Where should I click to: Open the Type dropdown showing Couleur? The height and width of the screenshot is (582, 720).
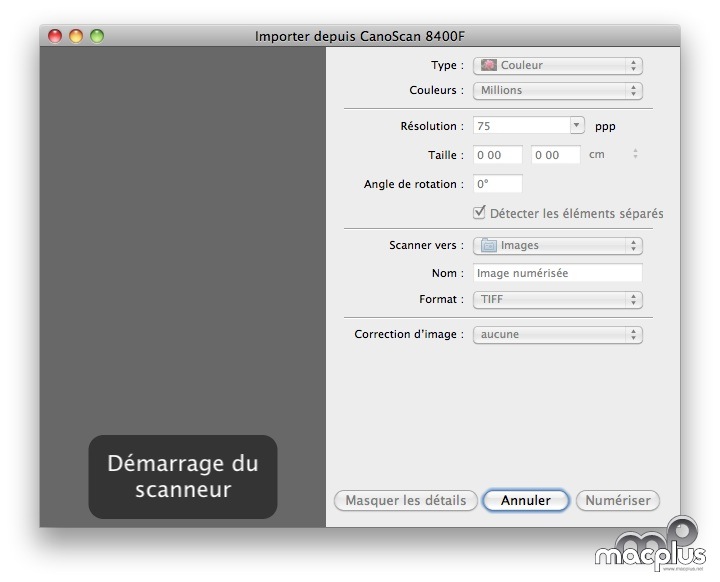(x=557, y=65)
